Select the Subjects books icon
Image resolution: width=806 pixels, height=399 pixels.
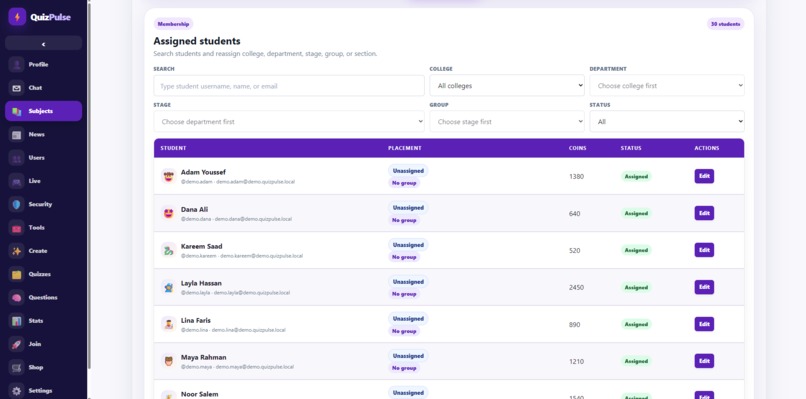(16, 111)
